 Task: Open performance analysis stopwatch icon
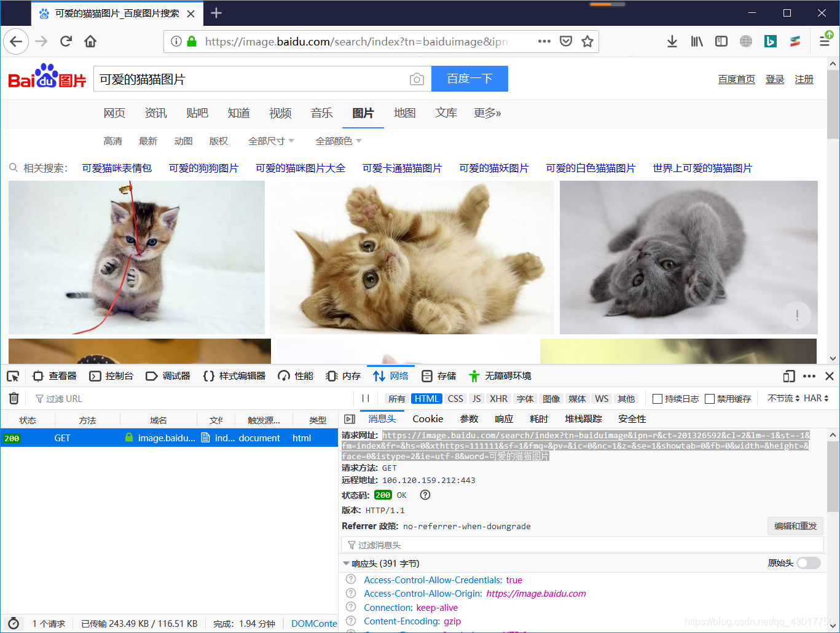(14, 623)
